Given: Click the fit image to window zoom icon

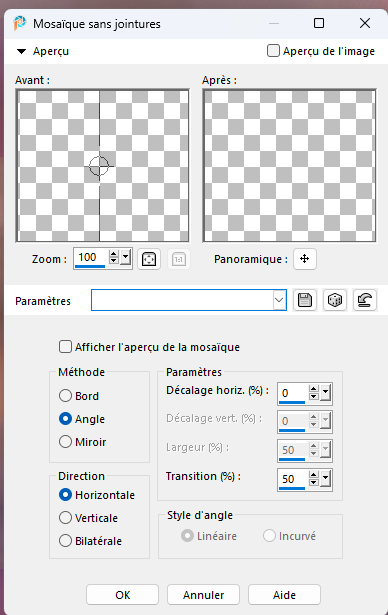Looking at the screenshot, I should 149,259.
